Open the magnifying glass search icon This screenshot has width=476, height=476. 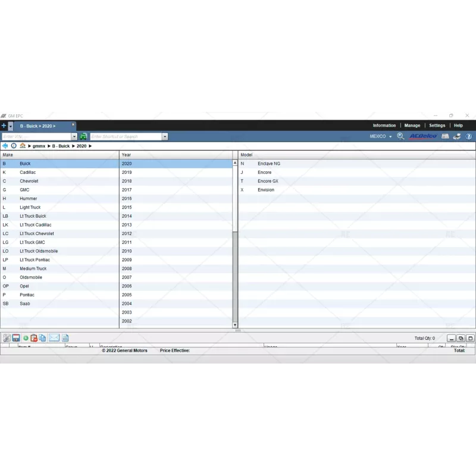click(x=400, y=136)
